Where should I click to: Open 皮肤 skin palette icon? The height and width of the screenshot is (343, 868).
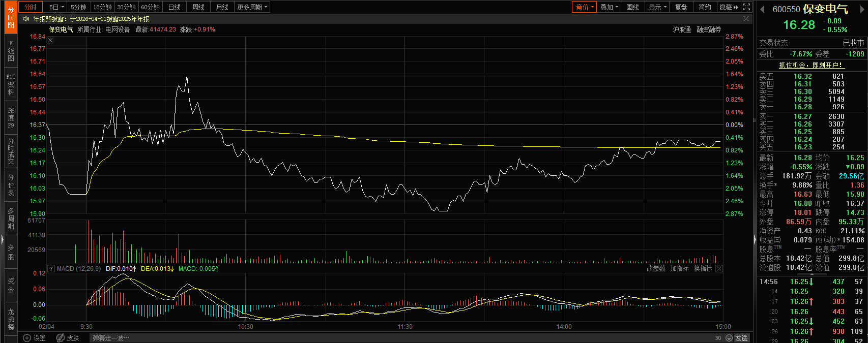tap(68, 338)
